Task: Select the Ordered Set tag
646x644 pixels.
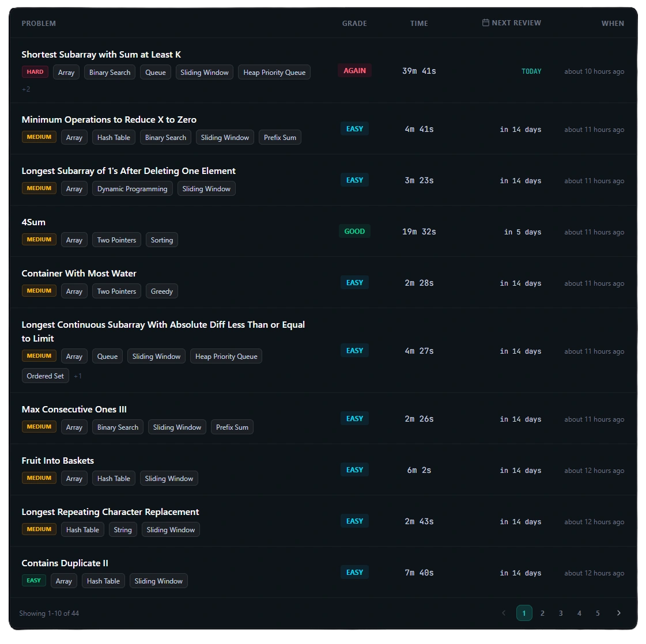Action: 46,376
